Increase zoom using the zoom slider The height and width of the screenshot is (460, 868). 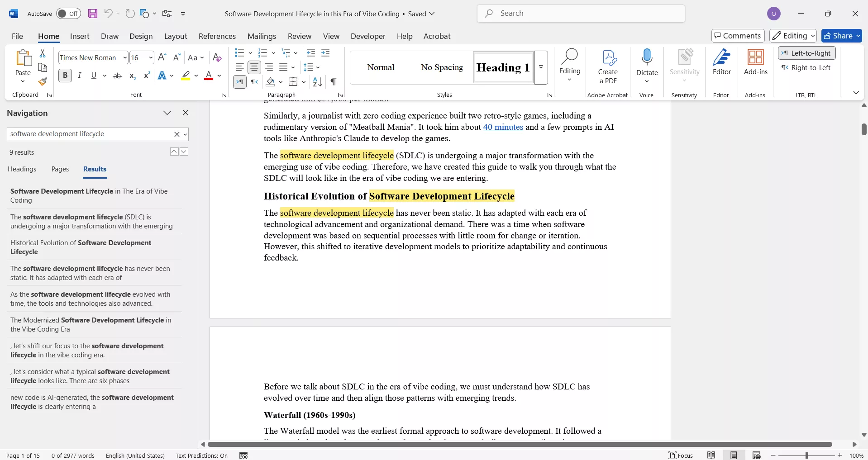840,456
